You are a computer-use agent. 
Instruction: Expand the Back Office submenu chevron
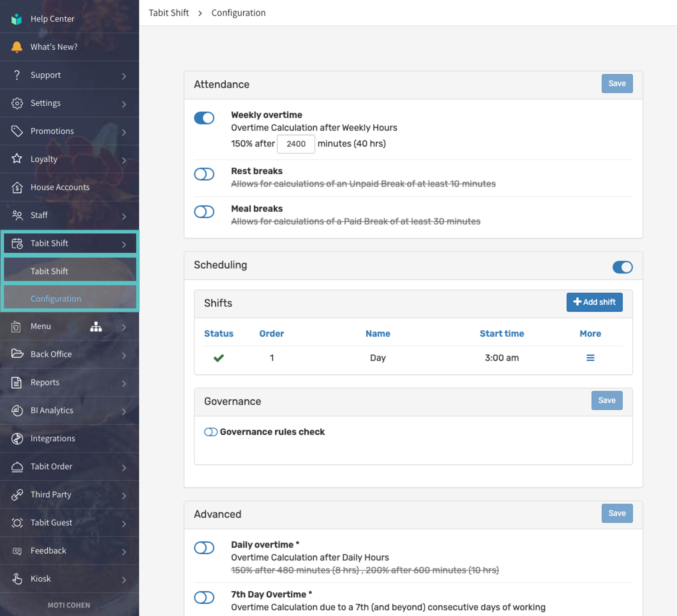point(124,355)
